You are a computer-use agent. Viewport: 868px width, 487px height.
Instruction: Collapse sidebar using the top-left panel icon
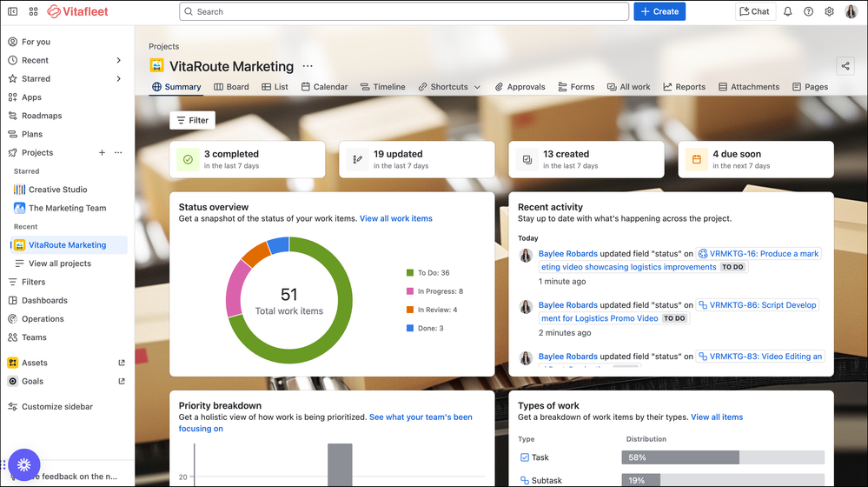click(12, 11)
